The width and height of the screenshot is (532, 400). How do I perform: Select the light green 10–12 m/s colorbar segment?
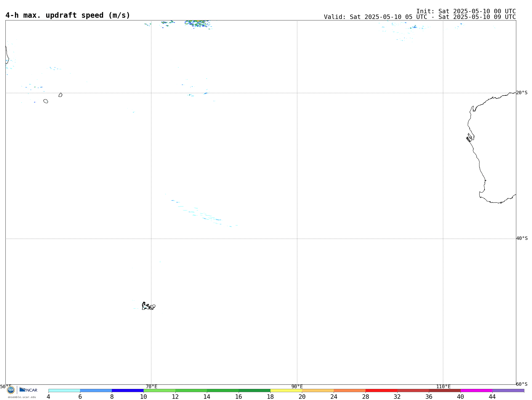point(159,391)
